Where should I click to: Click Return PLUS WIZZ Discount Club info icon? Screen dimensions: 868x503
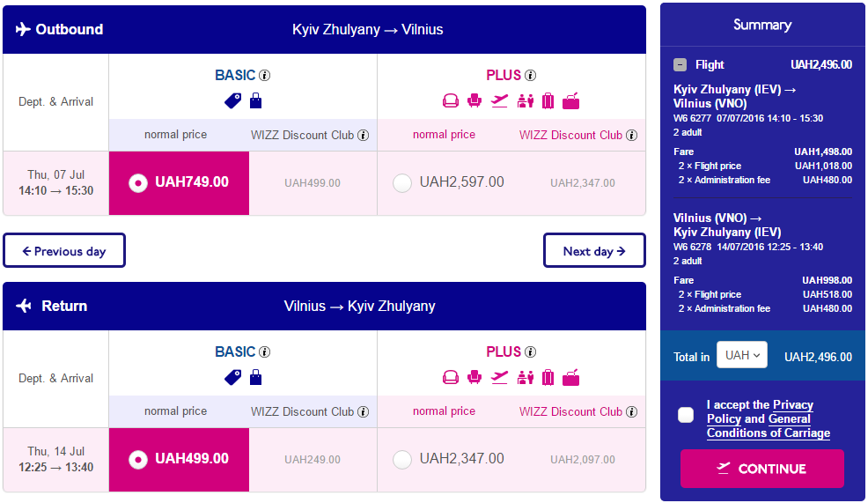631,411
